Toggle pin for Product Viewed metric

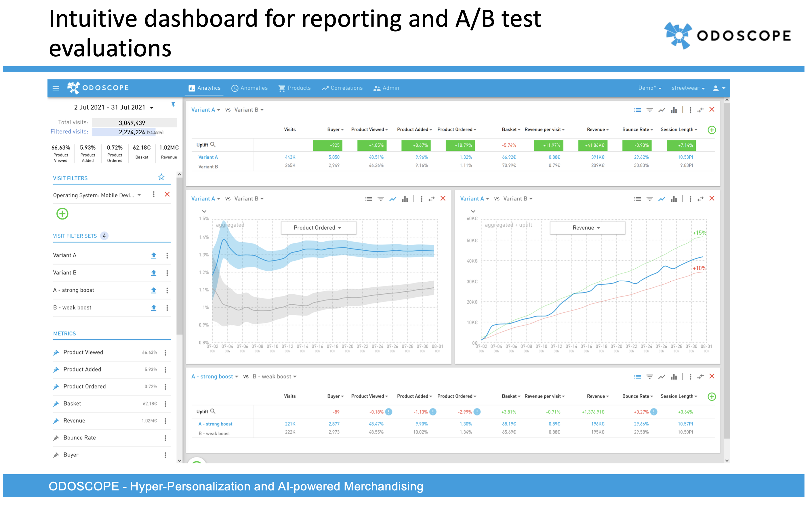56,353
